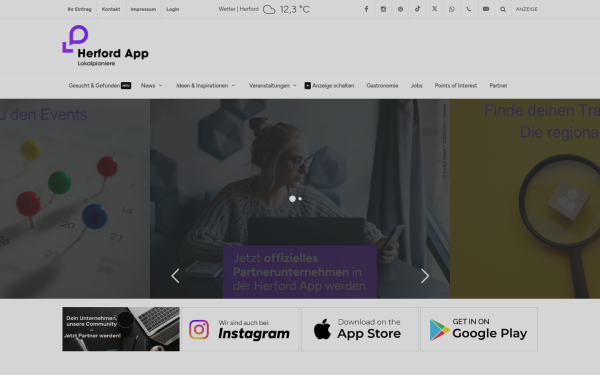The image size is (600, 375).
Task: Click the Kontakt link
Action: pyautogui.click(x=111, y=9)
